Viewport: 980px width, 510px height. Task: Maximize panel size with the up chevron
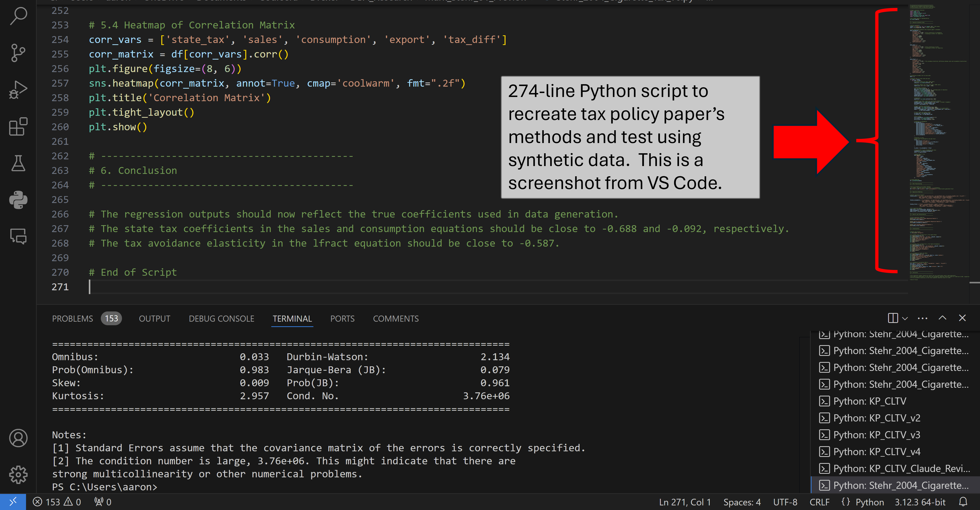click(942, 318)
